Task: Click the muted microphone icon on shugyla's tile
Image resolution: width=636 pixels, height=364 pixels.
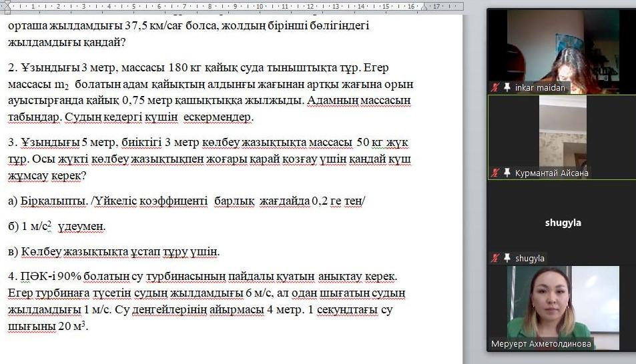Action: (x=495, y=258)
